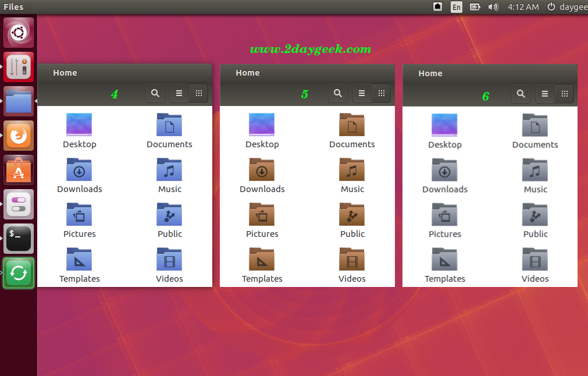Switch to grid view in brown folders window

[x=381, y=93]
